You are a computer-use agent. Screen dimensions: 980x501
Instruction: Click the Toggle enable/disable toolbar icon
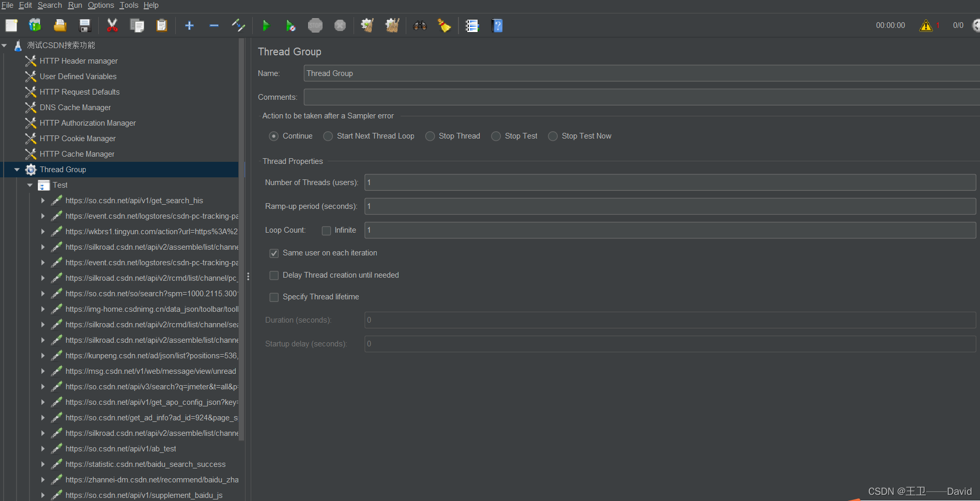tap(238, 25)
